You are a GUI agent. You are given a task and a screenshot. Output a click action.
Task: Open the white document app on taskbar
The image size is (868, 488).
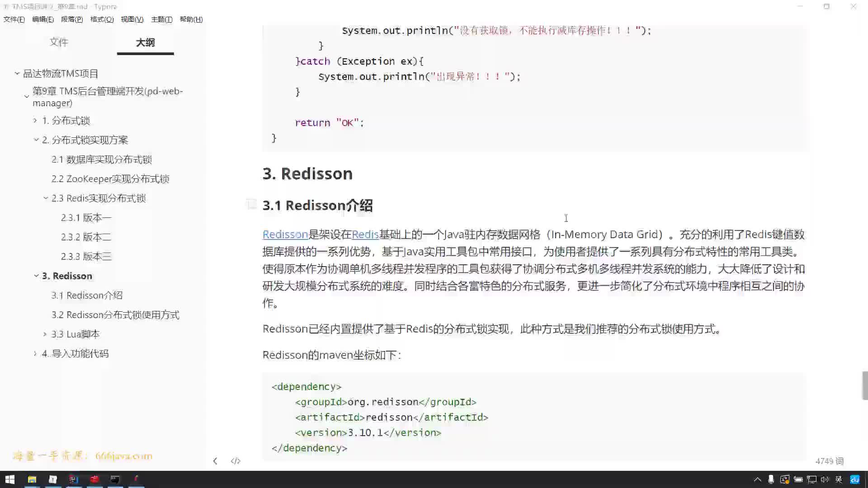click(x=53, y=479)
